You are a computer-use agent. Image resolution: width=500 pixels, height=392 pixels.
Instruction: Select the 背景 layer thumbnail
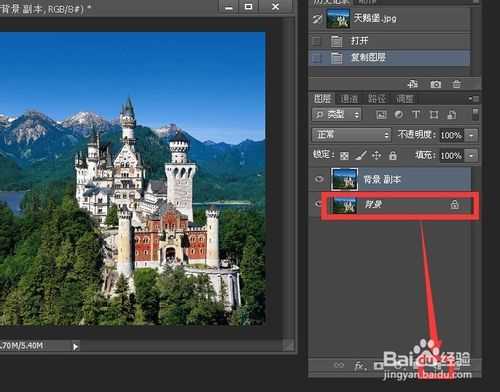point(344,205)
